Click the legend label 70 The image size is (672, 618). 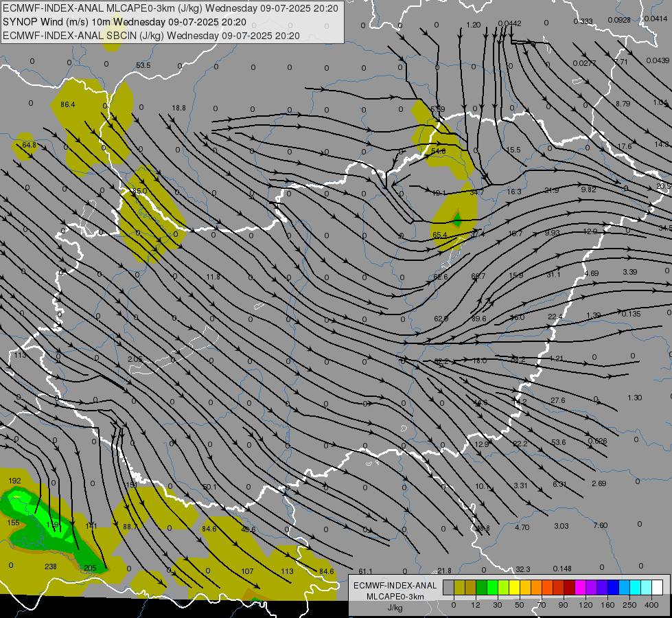point(542,605)
